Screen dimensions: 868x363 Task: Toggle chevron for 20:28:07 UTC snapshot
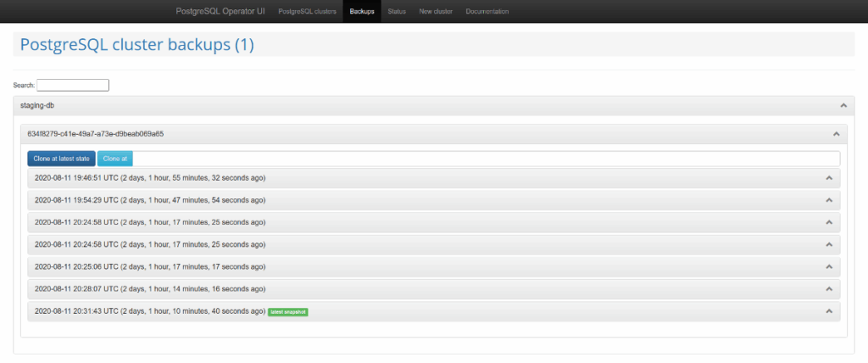tap(829, 288)
